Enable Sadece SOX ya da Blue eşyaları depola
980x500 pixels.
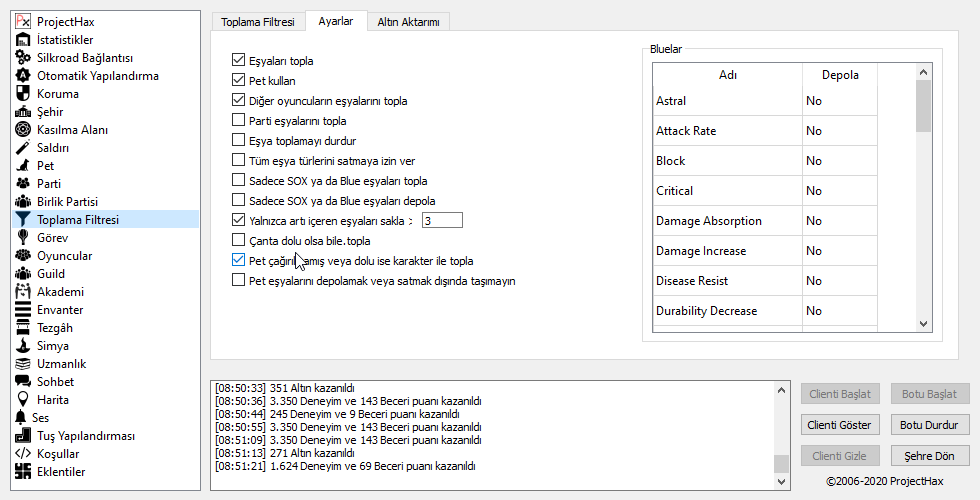[x=238, y=201]
